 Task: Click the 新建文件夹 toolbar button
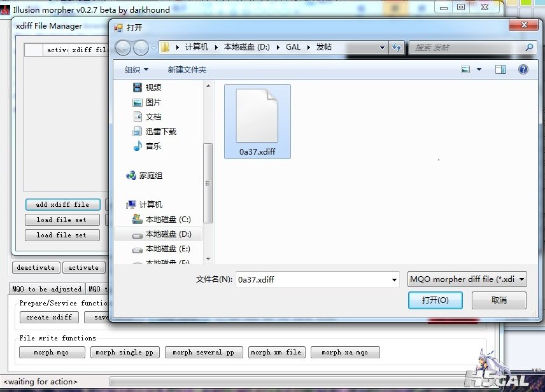[187, 69]
